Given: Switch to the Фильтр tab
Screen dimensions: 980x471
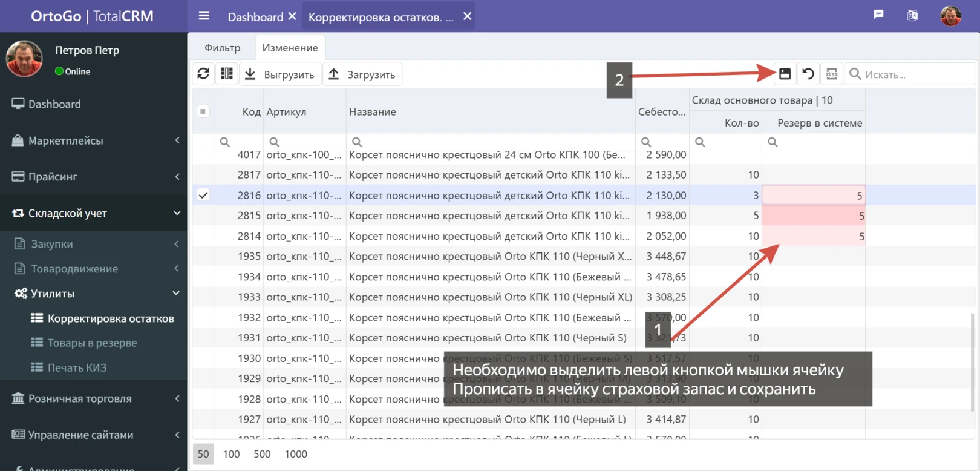Looking at the screenshot, I should pos(222,48).
